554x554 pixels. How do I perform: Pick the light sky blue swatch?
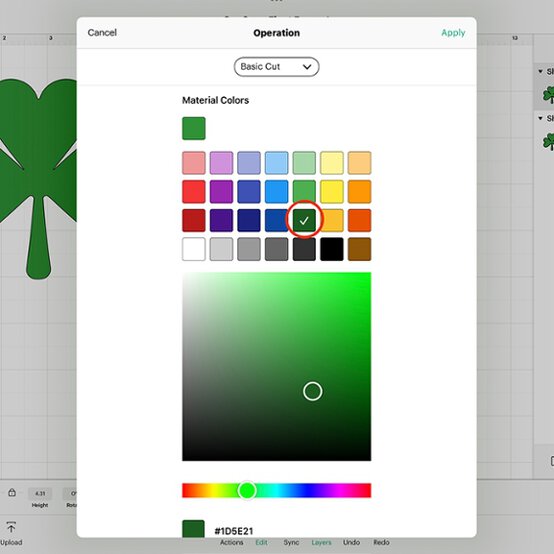(x=276, y=163)
